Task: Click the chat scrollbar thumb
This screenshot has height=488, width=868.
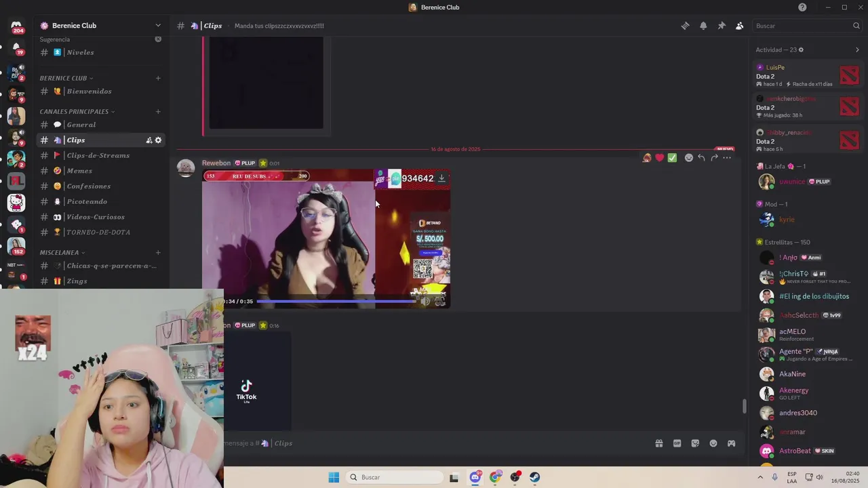Action: pos(745,406)
